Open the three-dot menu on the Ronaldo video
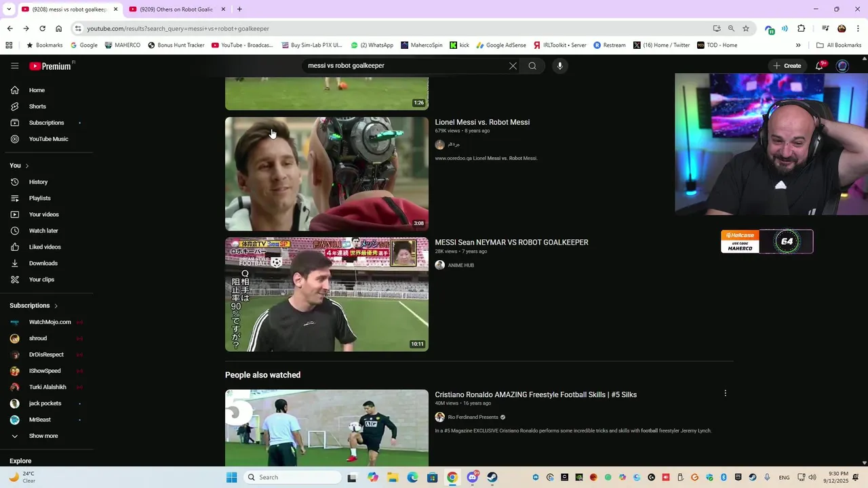This screenshot has height=488, width=868. point(725,393)
